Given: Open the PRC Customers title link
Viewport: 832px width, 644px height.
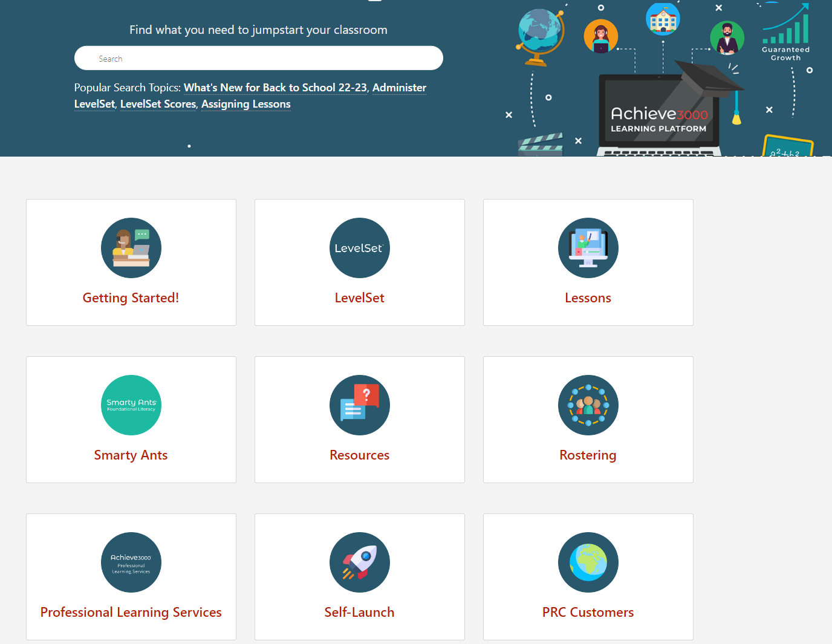Looking at the screenshot, I should (588, 612).
